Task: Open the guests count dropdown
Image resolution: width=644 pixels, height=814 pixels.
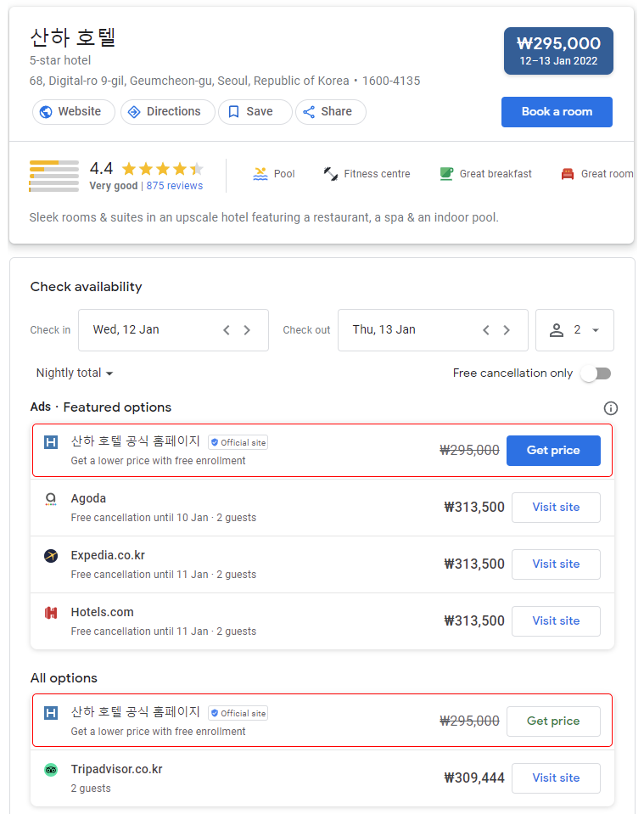Action: tap(574, 330)
